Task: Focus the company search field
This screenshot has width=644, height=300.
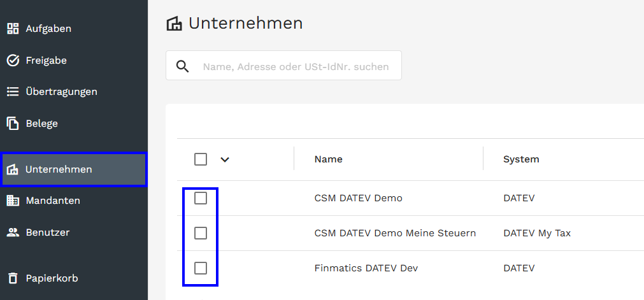Action: pyautogui.click(x=296, y=66)
